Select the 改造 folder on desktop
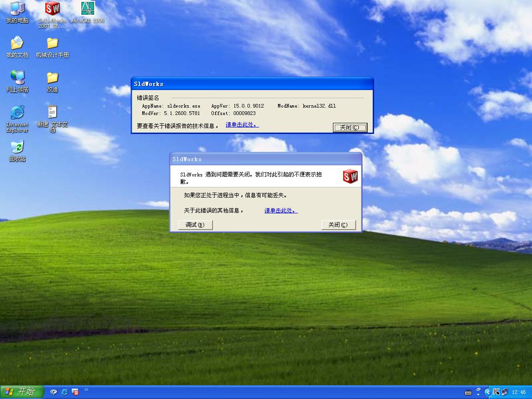Image resolution: width=532 pixels, height=399 pixels. 52,82
